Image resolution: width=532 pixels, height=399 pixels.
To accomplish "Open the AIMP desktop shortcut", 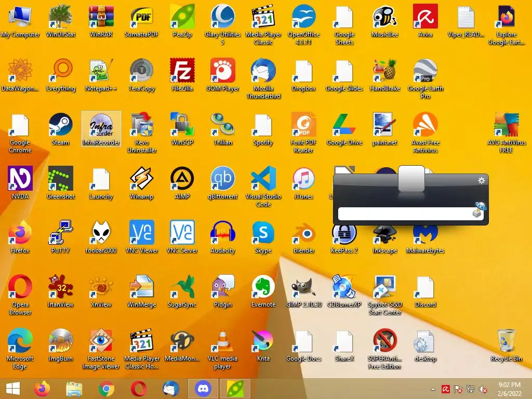I will pos(182,183).
